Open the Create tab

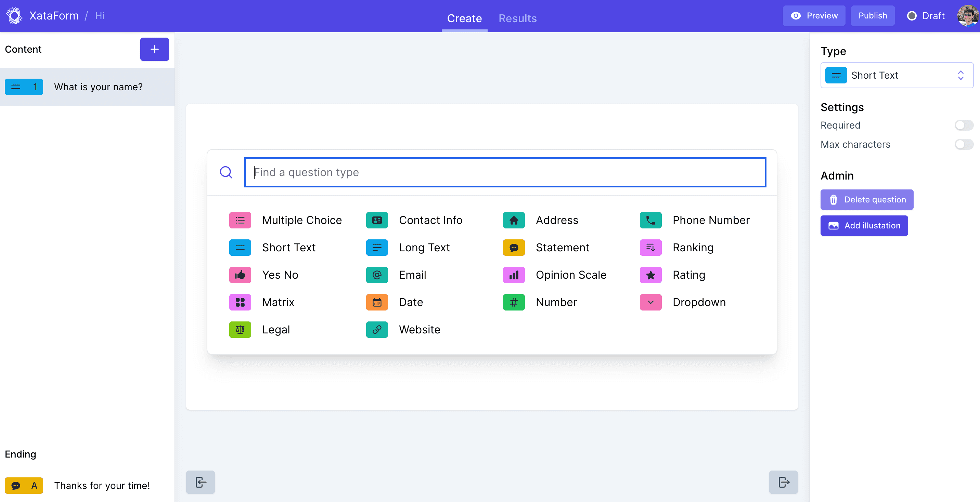pos(464,18)
